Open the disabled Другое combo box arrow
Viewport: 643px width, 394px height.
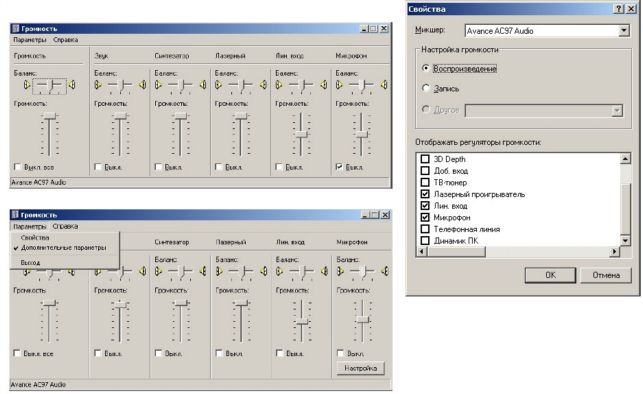coord(617,110)
